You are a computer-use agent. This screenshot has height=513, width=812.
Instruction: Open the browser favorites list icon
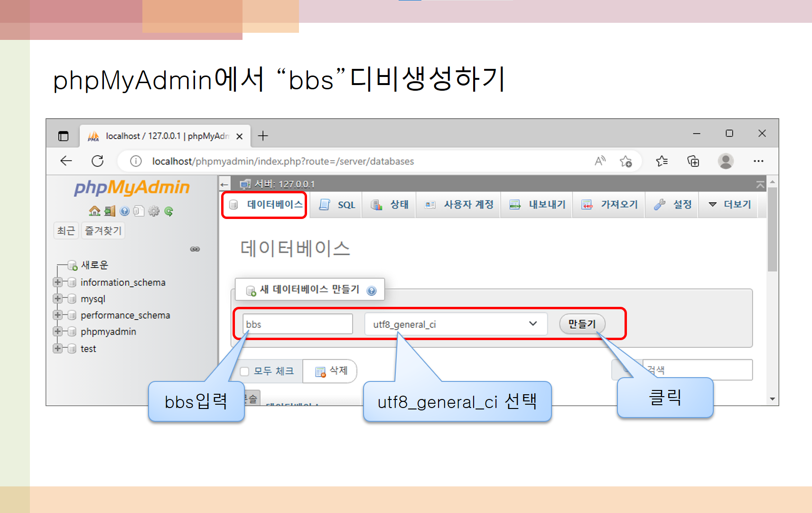pos(662,161)
